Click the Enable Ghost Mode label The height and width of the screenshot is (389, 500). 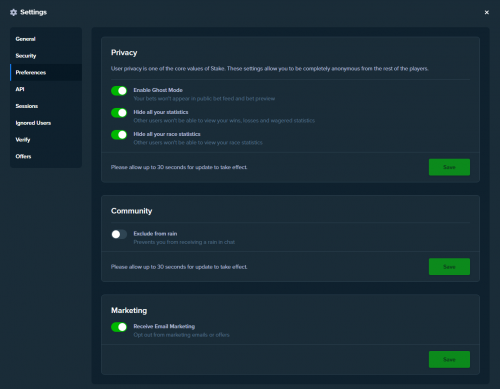158,90
